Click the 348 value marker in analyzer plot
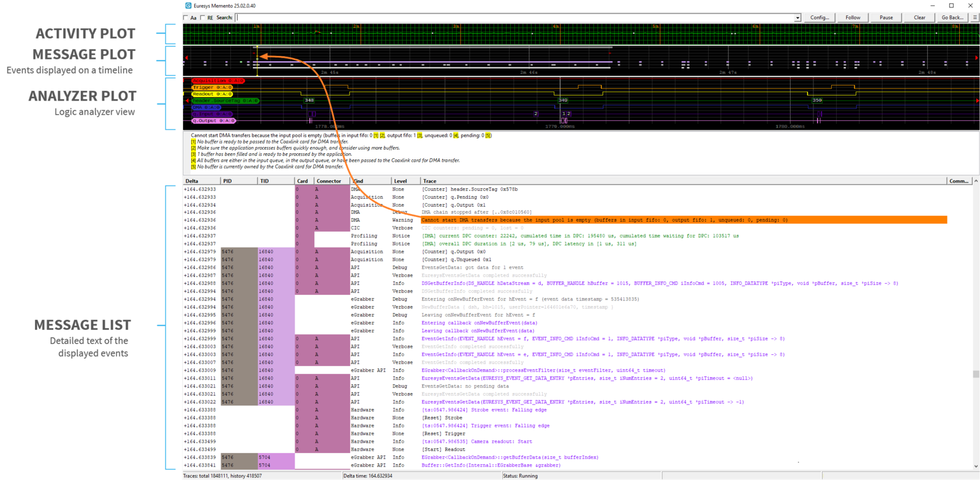 [309, 101]
